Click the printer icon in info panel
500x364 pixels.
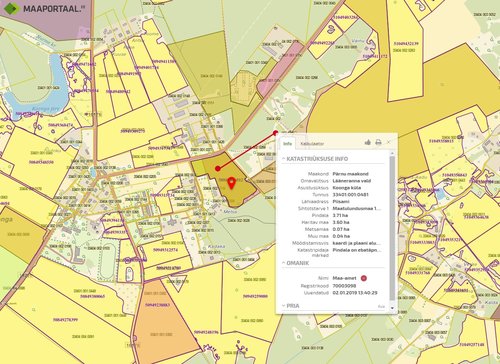click(378, 142)
